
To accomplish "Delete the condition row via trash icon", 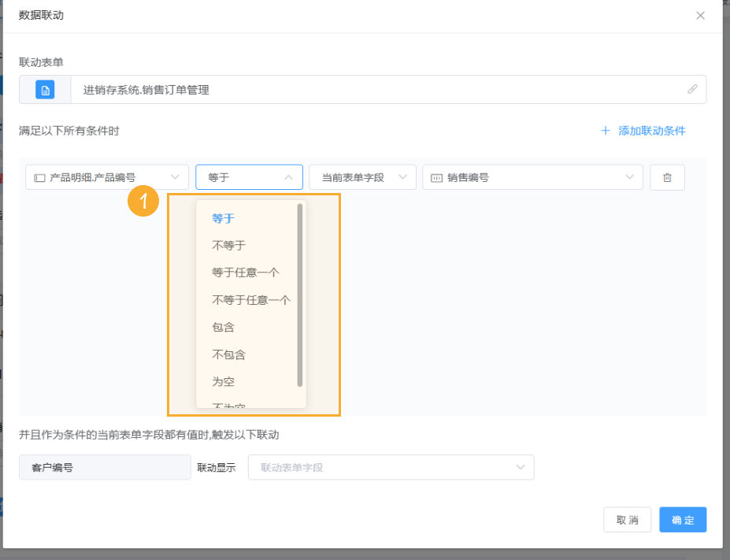I will tap(666, 176).
